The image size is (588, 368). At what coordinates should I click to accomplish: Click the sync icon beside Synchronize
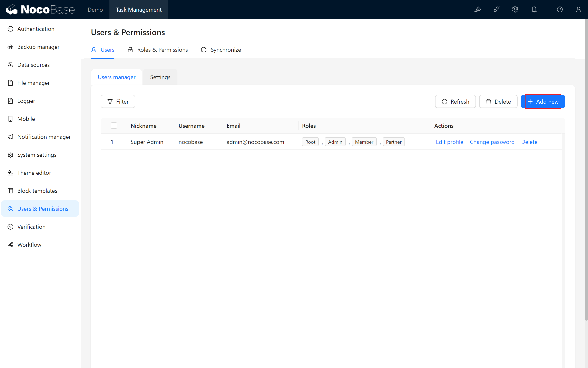tap(204, 50)
